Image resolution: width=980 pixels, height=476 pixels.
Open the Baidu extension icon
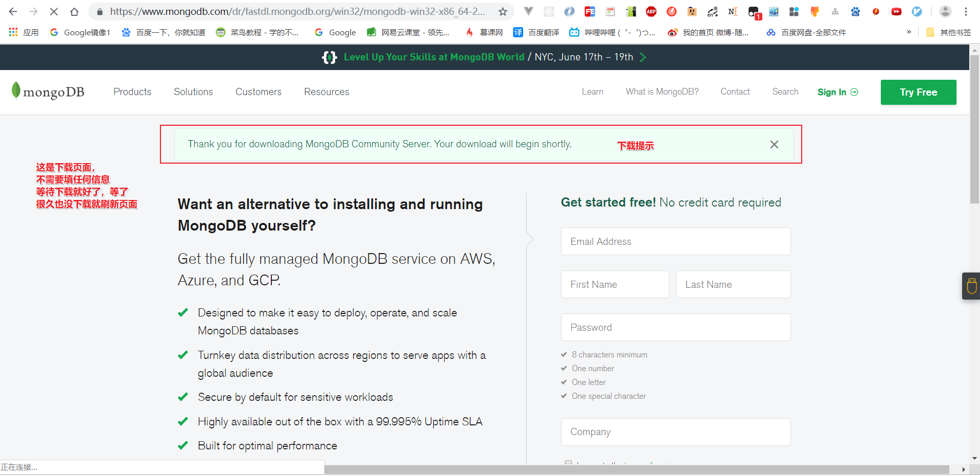(x=855, y=11)
